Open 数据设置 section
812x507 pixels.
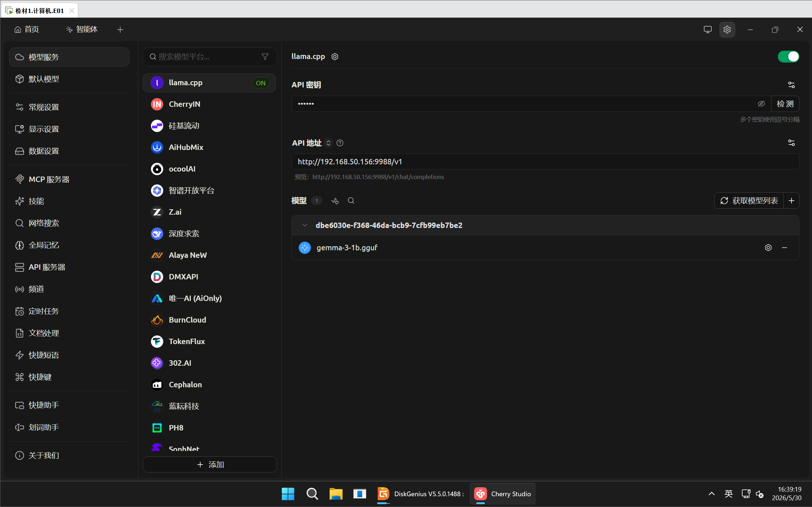[69, 151]
